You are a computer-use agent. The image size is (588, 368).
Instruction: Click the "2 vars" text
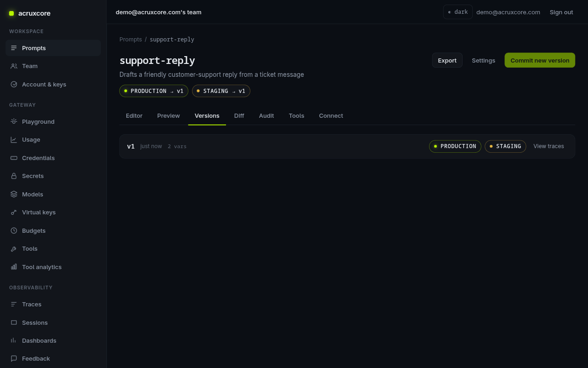177,146
